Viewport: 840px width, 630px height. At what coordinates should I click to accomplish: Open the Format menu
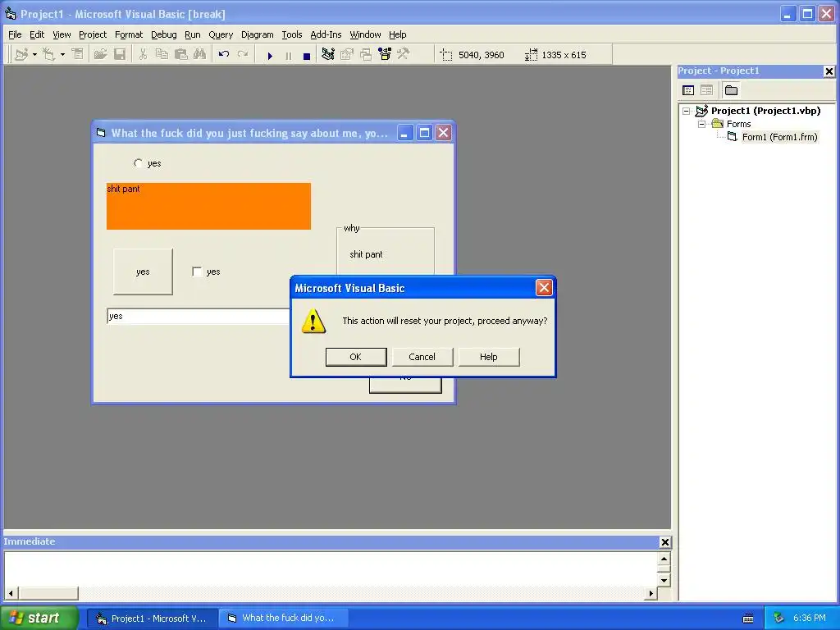click(x=129, y=34)
